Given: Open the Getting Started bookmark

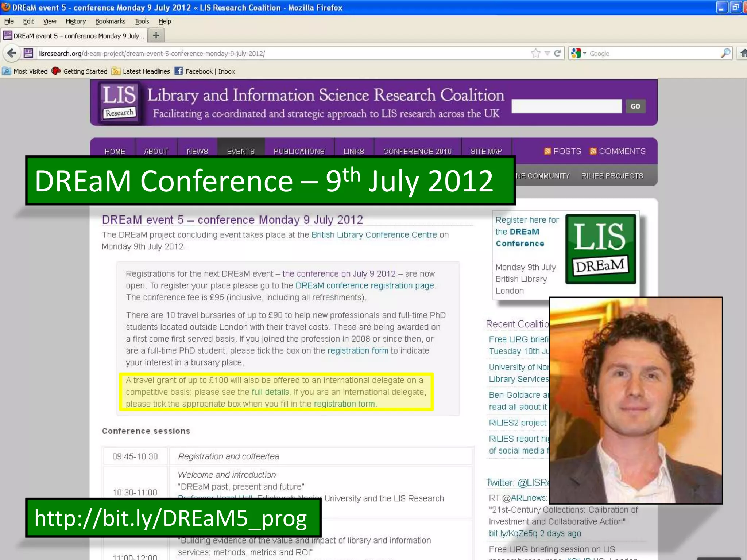Looking at the screenshot, I should [x=80, y=71].
